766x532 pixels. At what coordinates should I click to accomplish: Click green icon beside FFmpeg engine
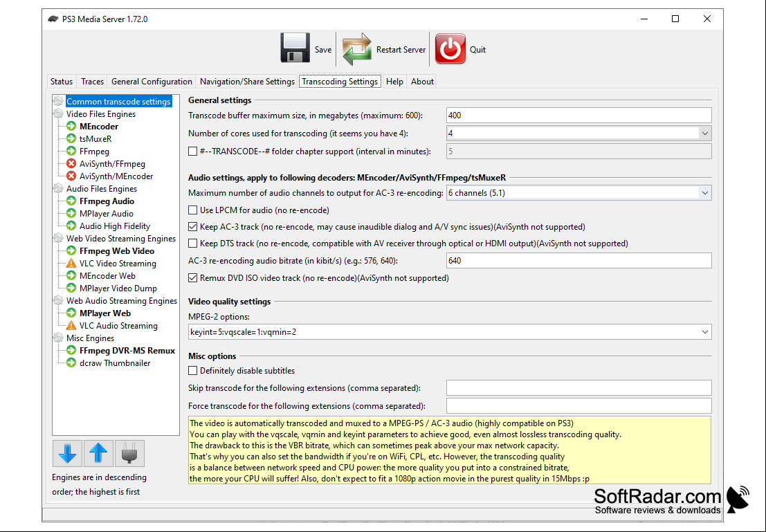(x=71, y=152)
